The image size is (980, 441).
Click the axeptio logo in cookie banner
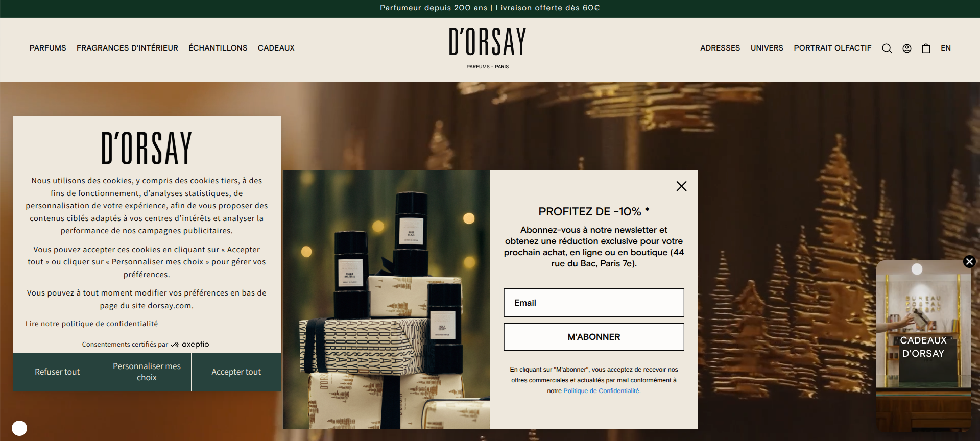coord(190,345)
